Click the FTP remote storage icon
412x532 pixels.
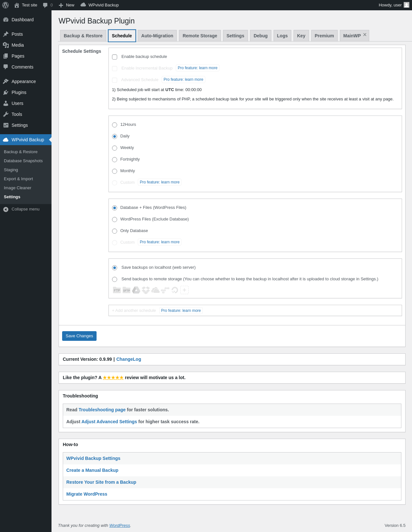click(x=117, y=290)
